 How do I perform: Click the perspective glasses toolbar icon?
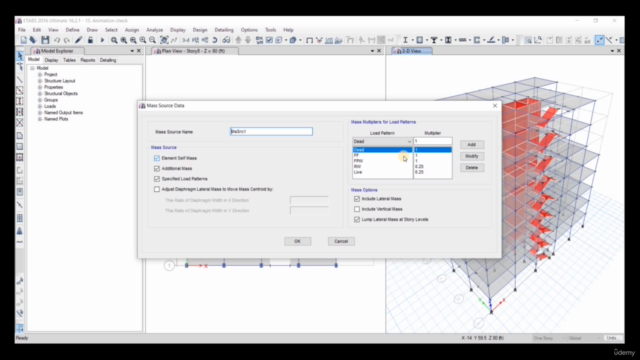[226, 40]
